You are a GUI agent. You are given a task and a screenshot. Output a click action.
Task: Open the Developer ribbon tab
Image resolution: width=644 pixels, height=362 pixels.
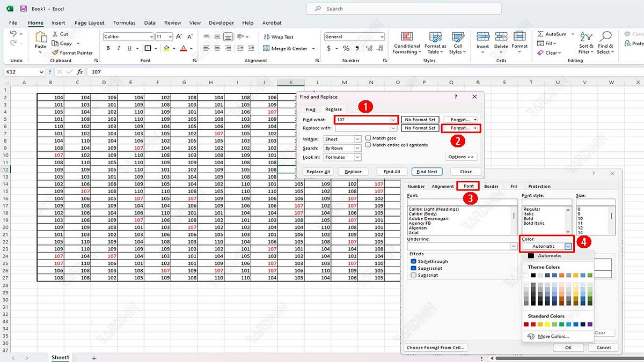point(221,23)
